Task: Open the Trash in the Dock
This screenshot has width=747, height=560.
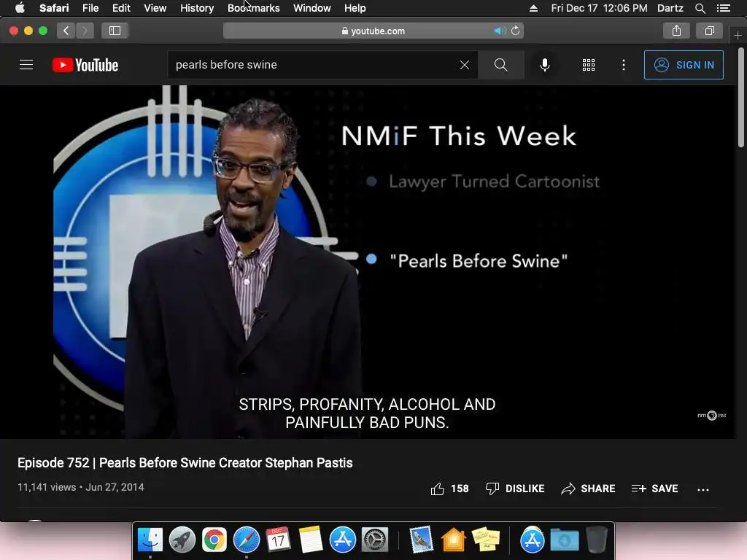Action: [x=597, y=540]
